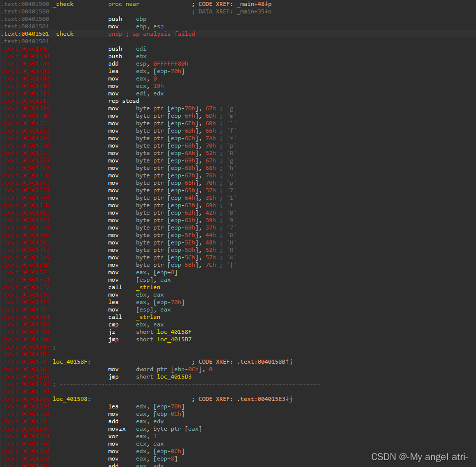Jump to loc_4015B7 from jmp instruction
476x467 pixels.
tap(174, 339)
